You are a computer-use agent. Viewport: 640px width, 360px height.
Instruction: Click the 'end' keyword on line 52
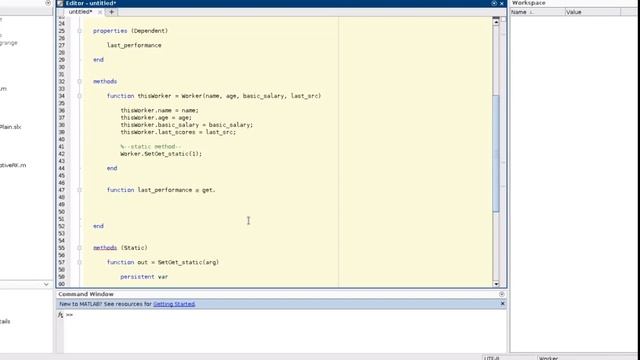pos(98,226)
